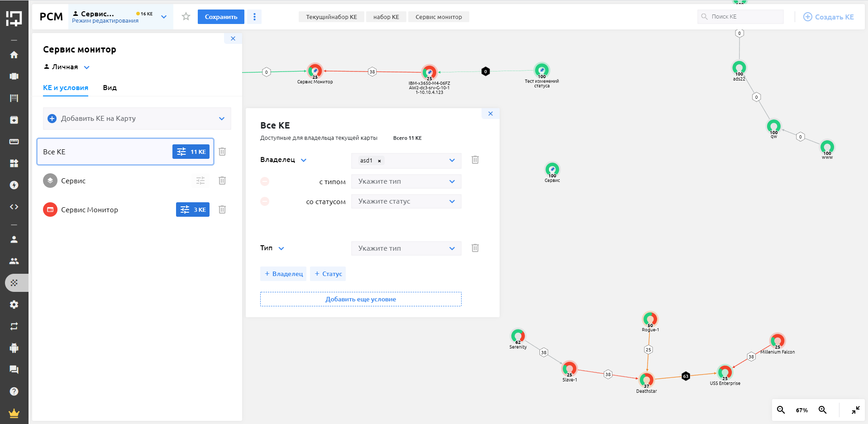Select the Millenium Falcon node
Screen dimensions: 868x424
click(777, 340)
